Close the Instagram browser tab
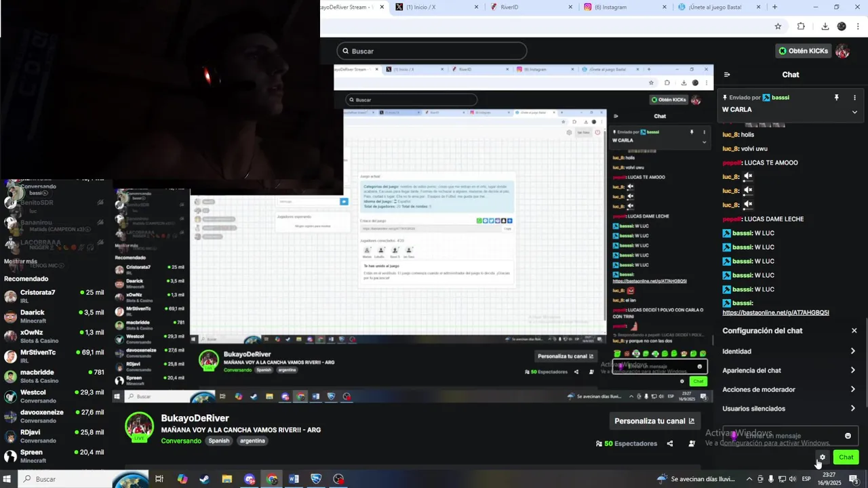This screenshot has height=488, width=868. click(x=665, y=7)
